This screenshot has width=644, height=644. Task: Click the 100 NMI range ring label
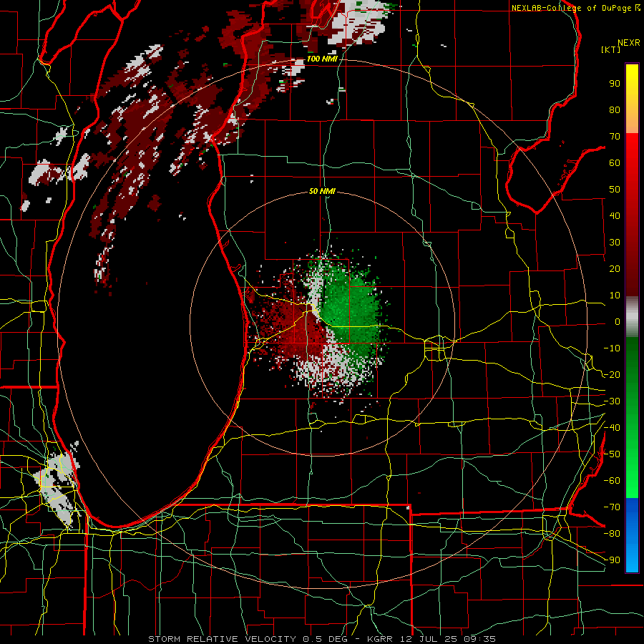click(x=322, y=59)
